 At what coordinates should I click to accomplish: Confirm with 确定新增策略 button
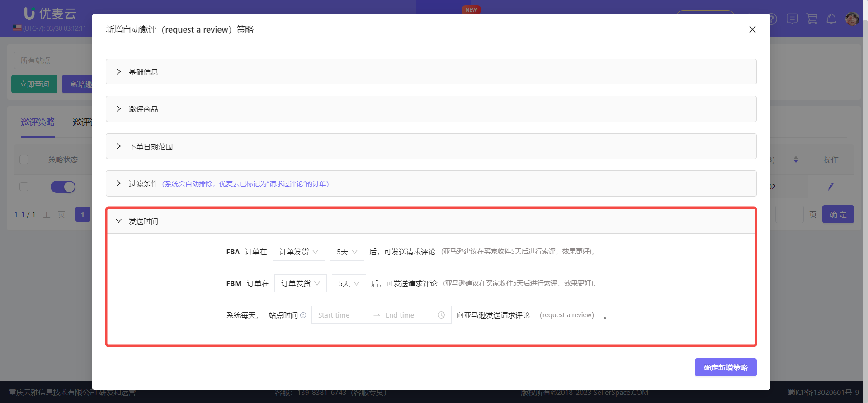coord(726,367)
